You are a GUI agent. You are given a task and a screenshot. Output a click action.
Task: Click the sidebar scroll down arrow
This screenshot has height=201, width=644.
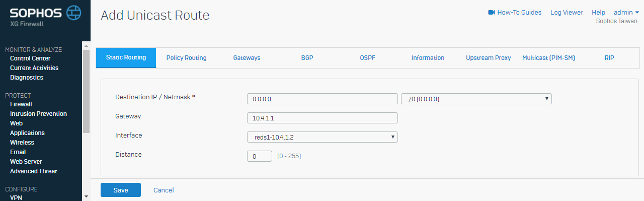86,196
